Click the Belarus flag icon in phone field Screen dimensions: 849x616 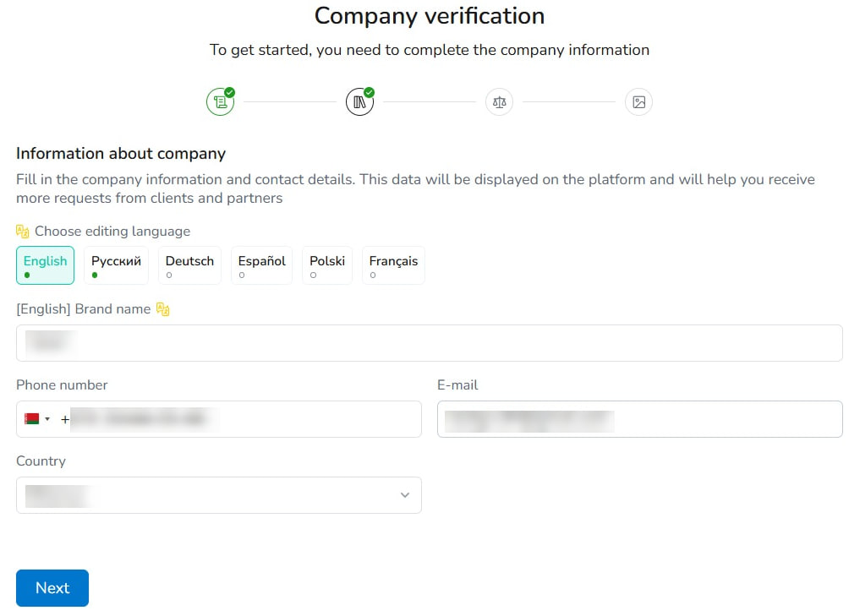click(31, 419)
